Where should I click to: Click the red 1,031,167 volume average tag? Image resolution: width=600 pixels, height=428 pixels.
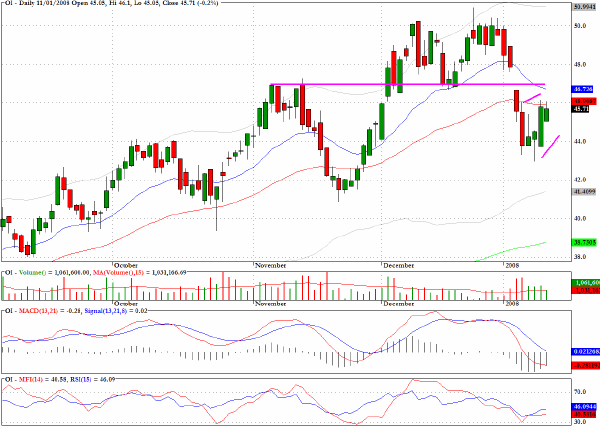(586, 291)
